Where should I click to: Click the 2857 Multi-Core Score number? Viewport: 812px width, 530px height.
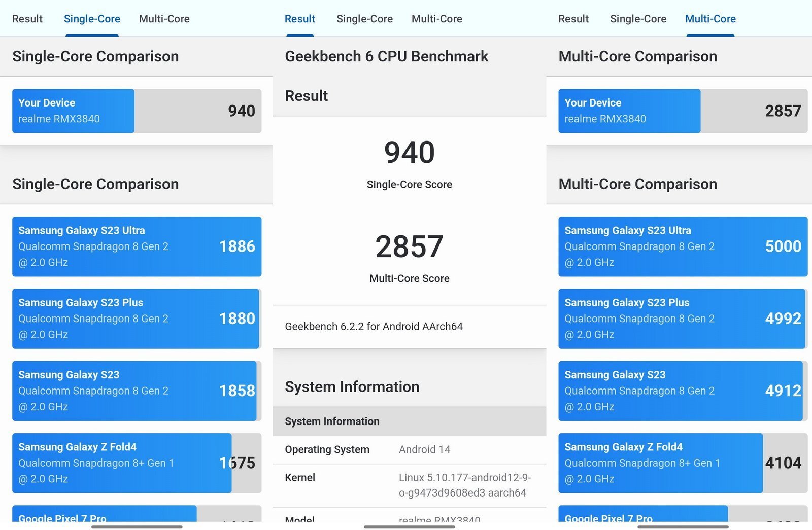click(x=410, y=246)
